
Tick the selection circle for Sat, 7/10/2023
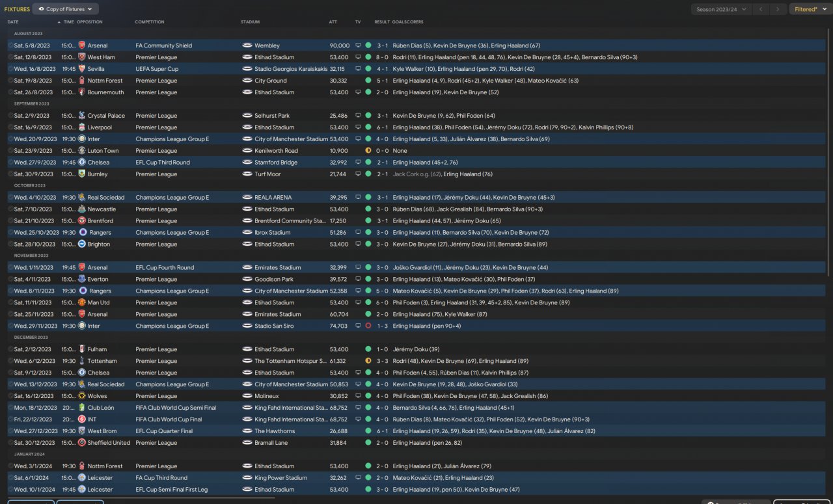pos(10,209)
